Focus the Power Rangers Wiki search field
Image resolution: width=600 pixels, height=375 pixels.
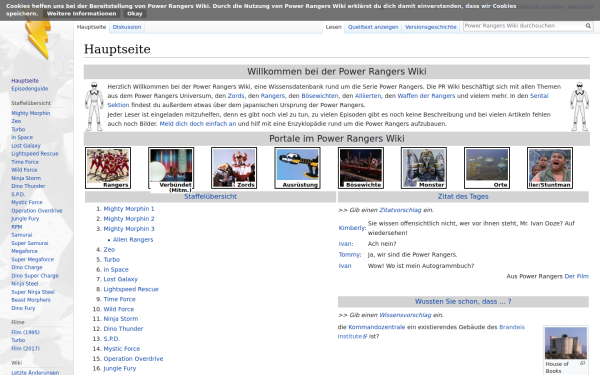[x=523, y=26]
